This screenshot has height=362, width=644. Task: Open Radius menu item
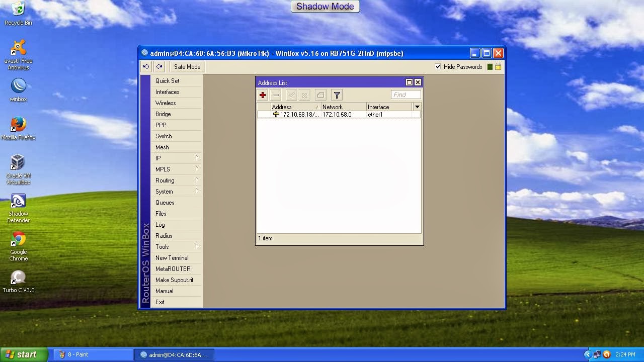176,236
